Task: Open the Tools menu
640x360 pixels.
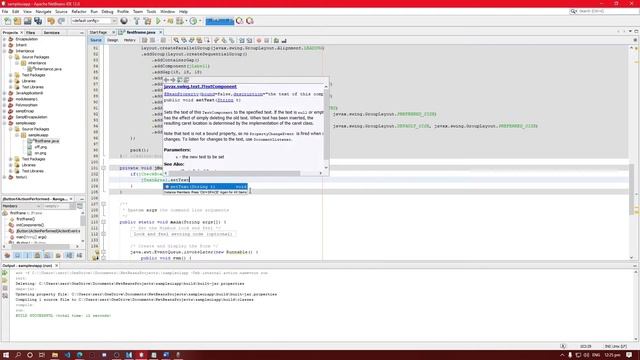Action: click(x=151, y=11)
